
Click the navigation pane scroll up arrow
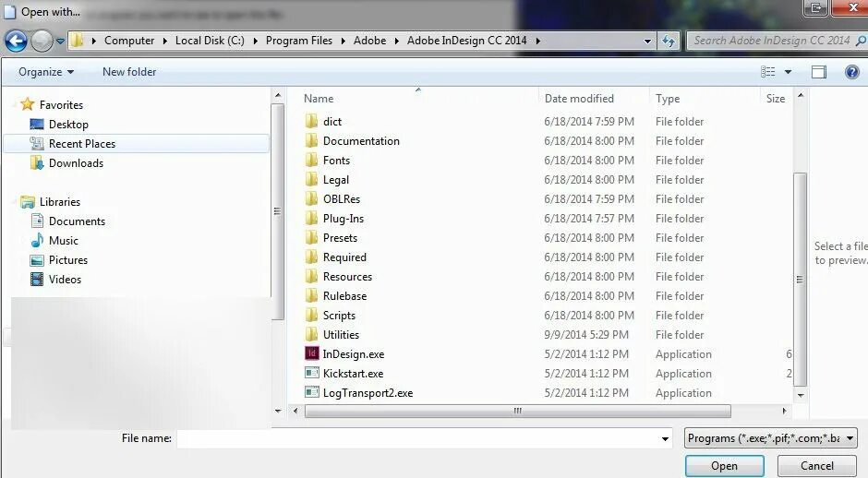[278, 96]
